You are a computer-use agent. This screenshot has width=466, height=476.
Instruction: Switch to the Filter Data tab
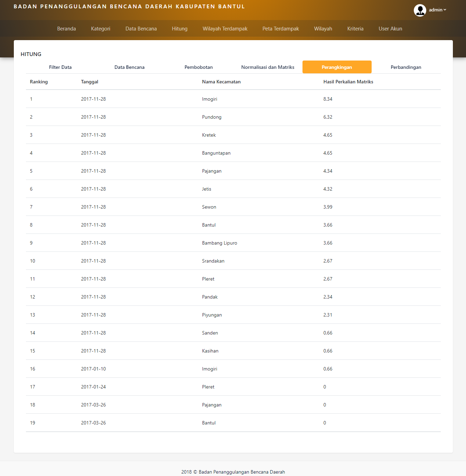60,67
